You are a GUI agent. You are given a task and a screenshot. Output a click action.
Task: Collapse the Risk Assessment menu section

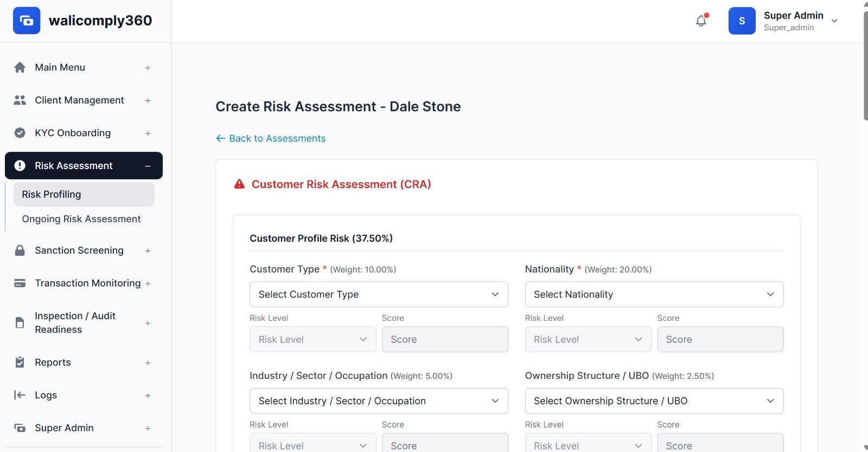tap(148, 166)
